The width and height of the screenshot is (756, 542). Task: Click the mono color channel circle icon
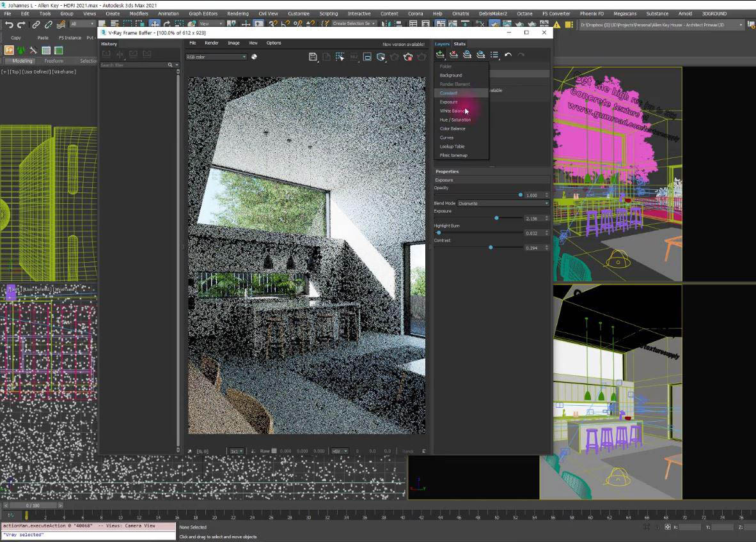tap(254, 57)
